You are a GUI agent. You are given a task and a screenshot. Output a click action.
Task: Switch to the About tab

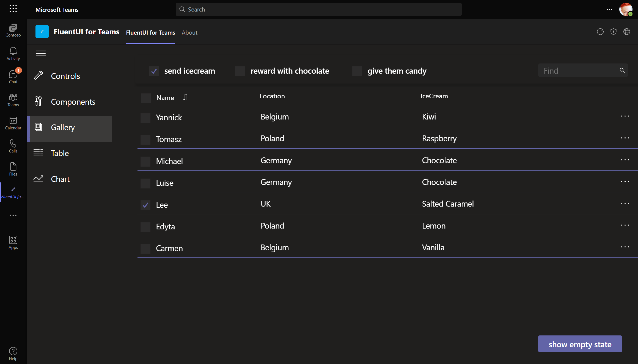click(x=189, y=32)
